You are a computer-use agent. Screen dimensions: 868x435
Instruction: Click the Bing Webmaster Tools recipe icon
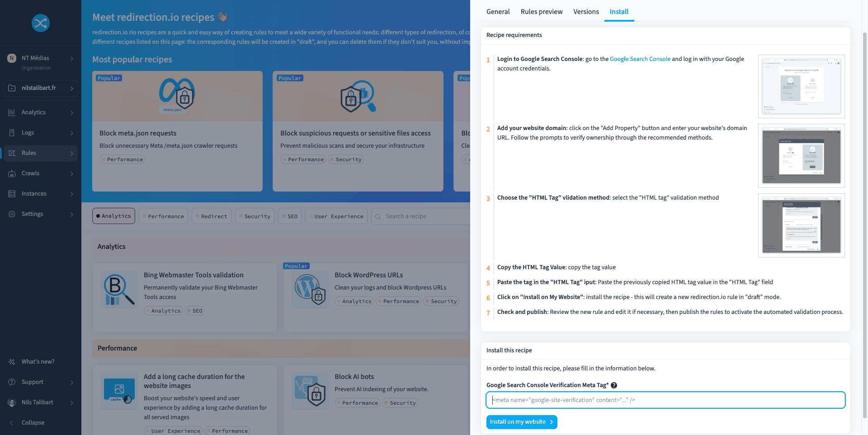119,290
